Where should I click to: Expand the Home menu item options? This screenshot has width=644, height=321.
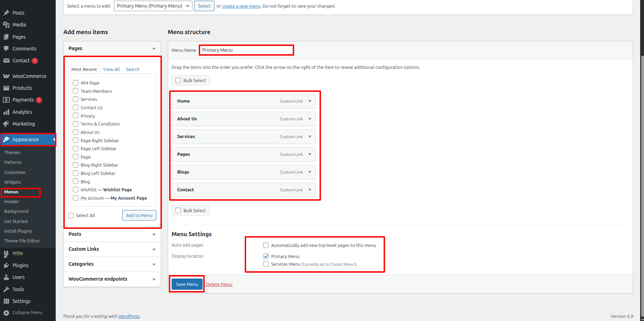click(x=309, y=101)
